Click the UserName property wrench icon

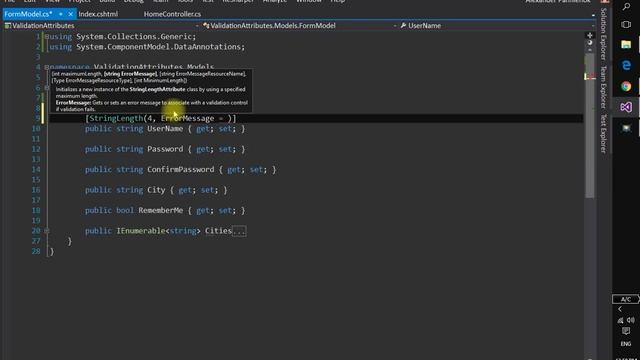pyautogui.click(x=403, y=26)
